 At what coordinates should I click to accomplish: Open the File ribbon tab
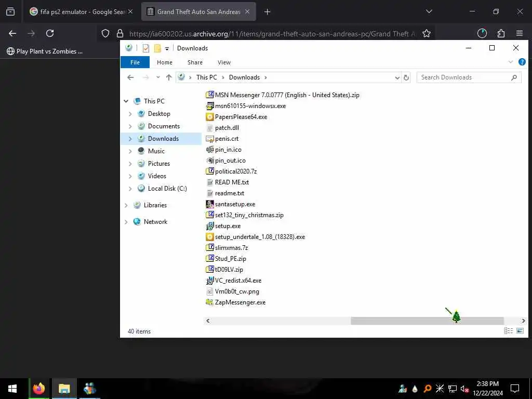pos(135,62)
